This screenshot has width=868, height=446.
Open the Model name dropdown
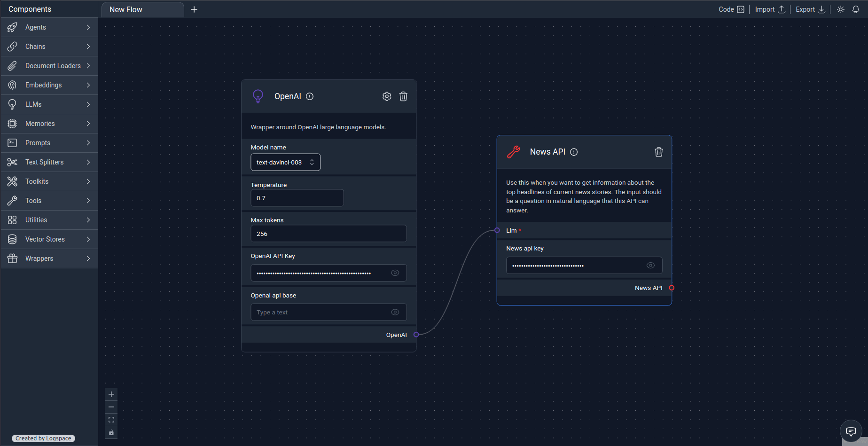point(286,162)
